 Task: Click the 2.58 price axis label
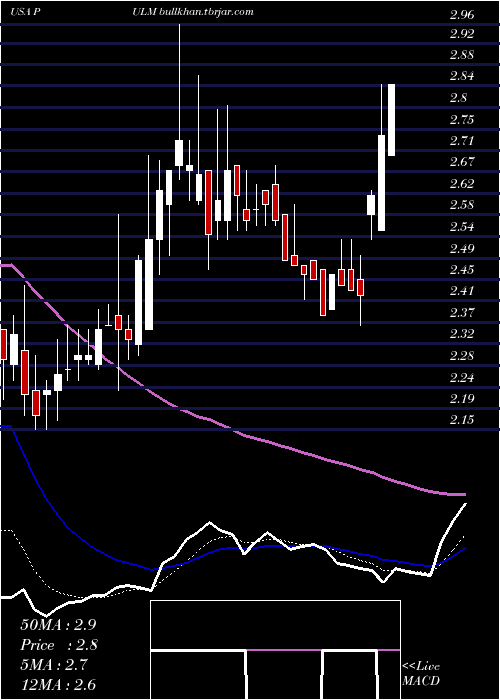coord(462,205)
